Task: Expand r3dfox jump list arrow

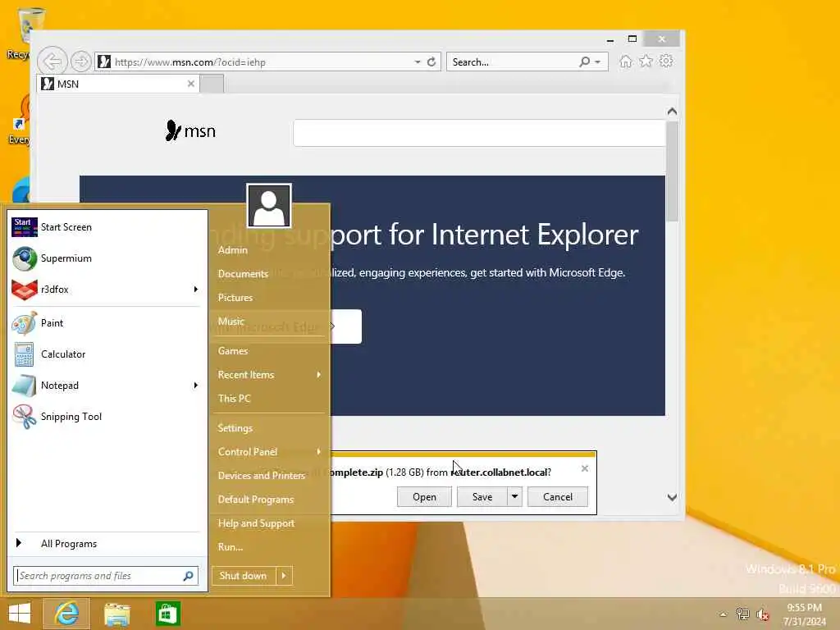Action: [195, 290]
